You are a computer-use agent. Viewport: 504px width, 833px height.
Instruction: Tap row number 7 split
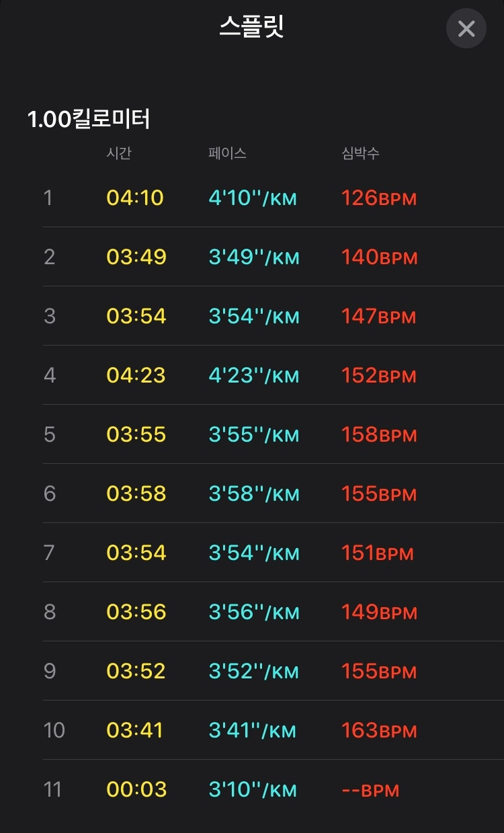pyautogui.click(x=49, y=553)
